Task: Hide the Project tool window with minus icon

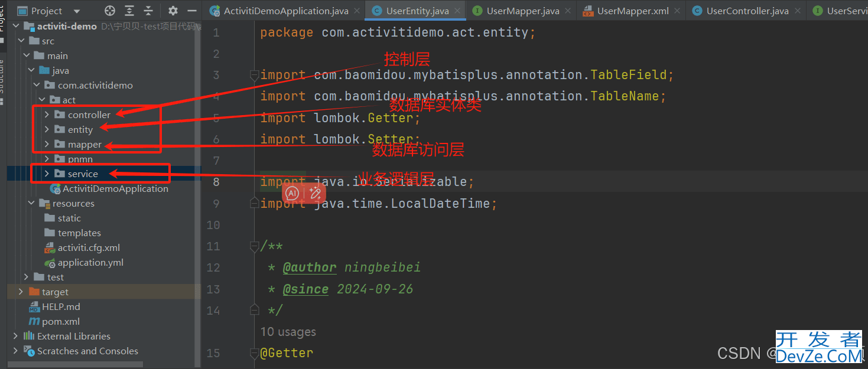Action: pos(191,11)
